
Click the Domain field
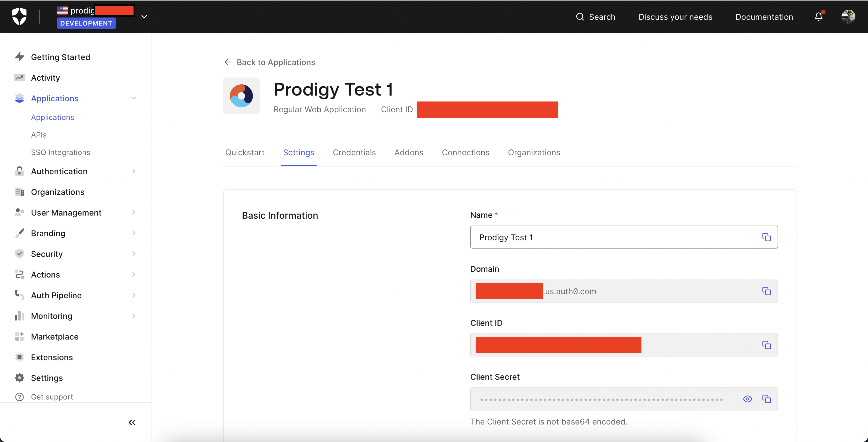coord(624,291)
